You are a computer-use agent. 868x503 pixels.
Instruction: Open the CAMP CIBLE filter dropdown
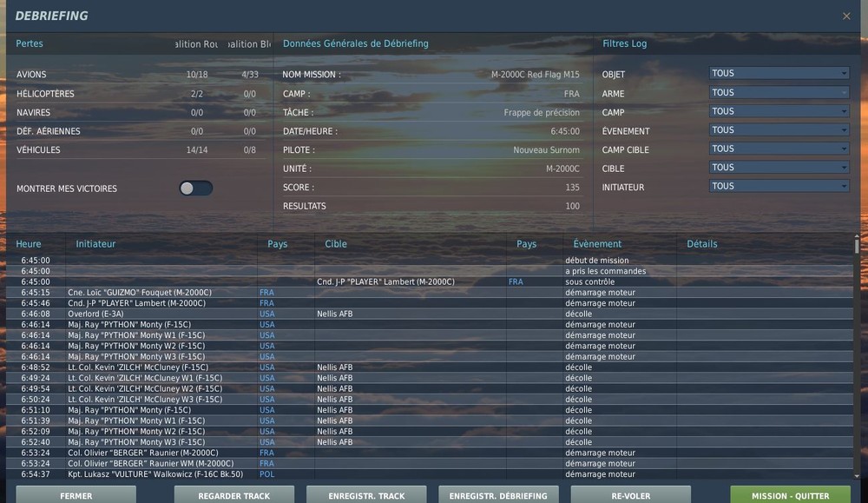(779, 149)
